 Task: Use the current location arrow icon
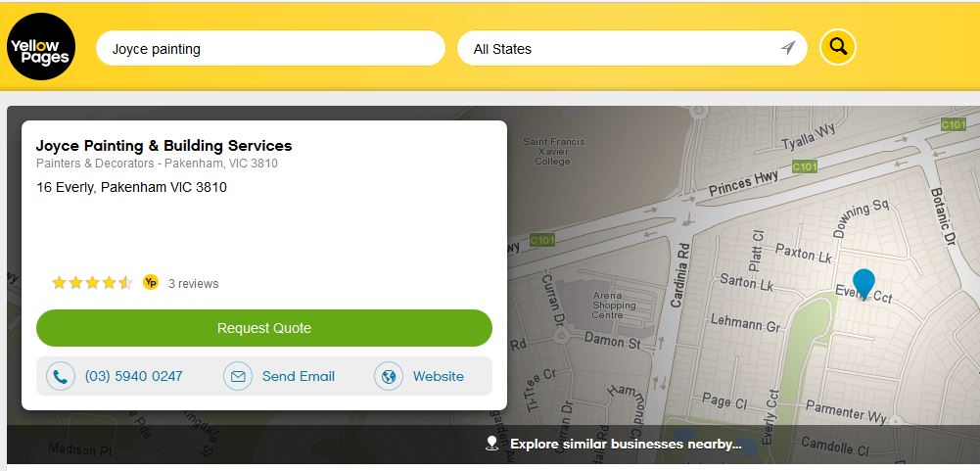pos(788,48)
